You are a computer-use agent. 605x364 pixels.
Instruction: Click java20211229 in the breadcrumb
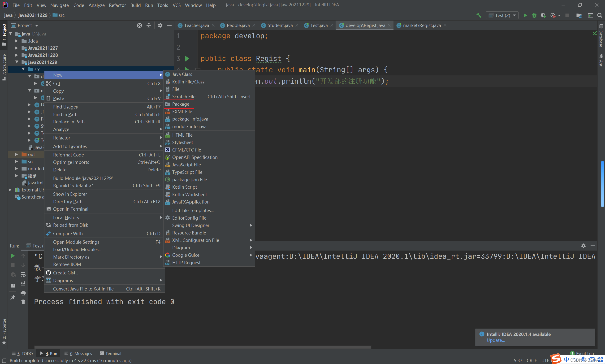(x=33, y=15)
